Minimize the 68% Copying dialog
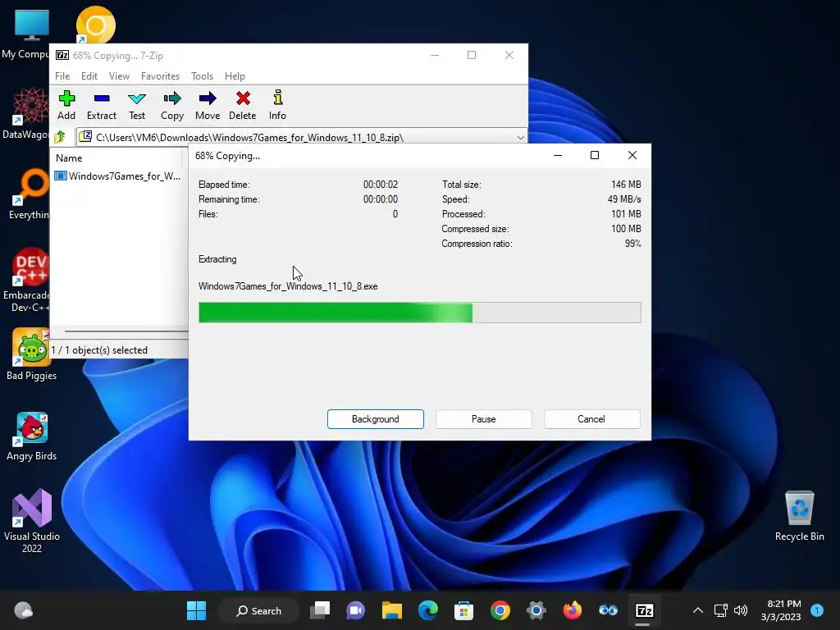This screenshot has width=840, height=630. click(x=558, y=155)
